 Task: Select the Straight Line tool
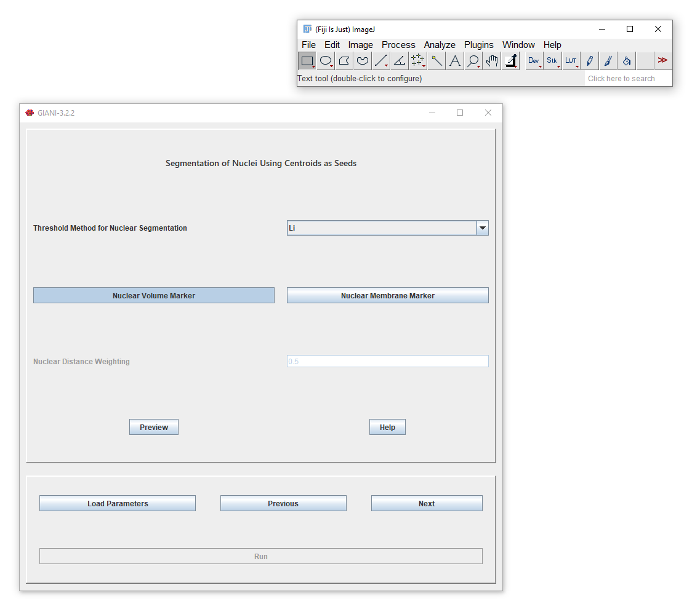pos(381,61)
